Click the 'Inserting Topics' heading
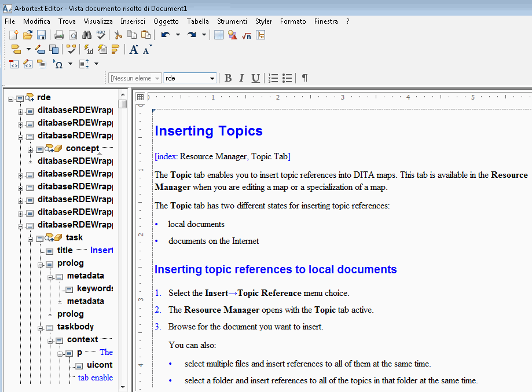This screenshot has height=392, width=532. coord(208,131)
